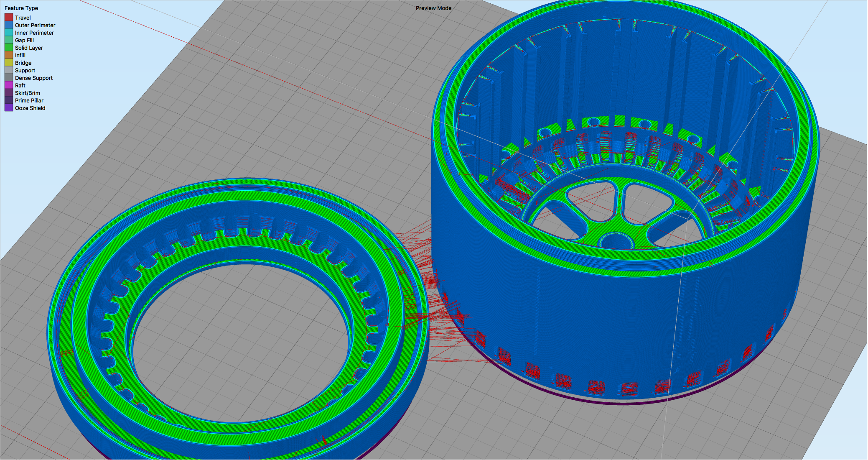Click the red Travel color swatch
This screenshot has width=868, height=460.
coord(9,18)
